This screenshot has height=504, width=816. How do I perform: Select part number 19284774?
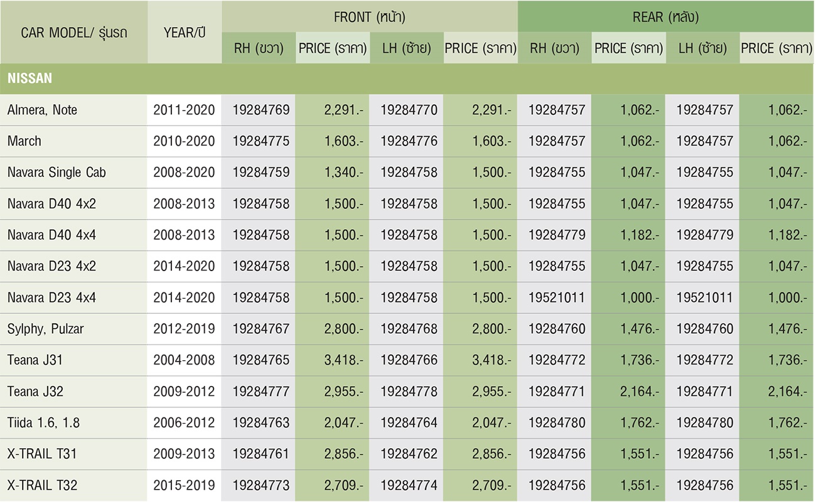pos(409,485)
